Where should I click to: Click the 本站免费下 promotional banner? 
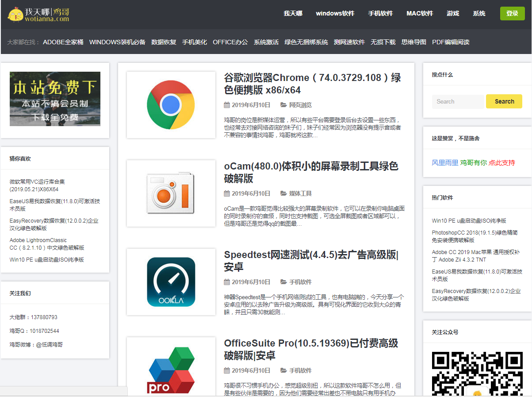coord(55,98)
